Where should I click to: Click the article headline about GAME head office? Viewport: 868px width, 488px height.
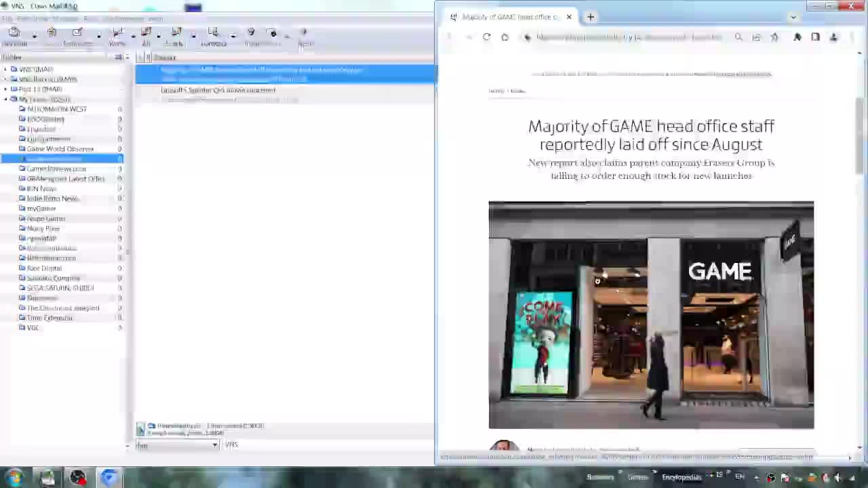[x=651, y=135]
